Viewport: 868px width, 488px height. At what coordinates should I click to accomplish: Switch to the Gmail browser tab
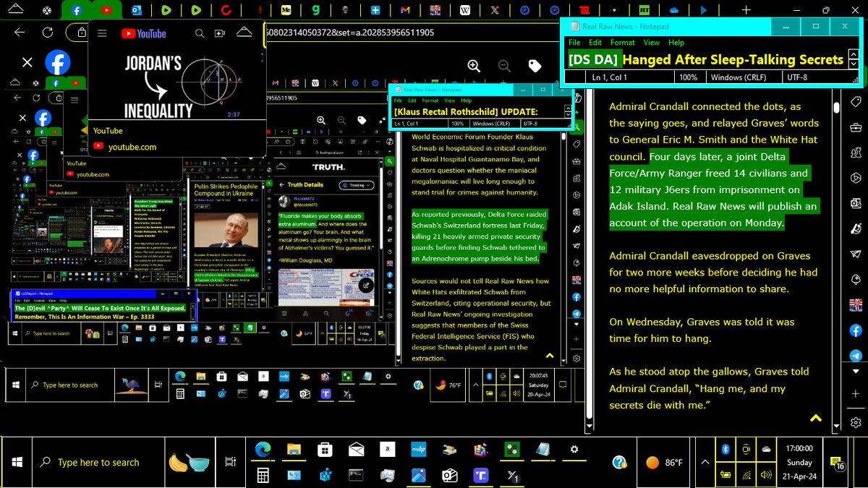pyautogui.click(x=406, y=11)
